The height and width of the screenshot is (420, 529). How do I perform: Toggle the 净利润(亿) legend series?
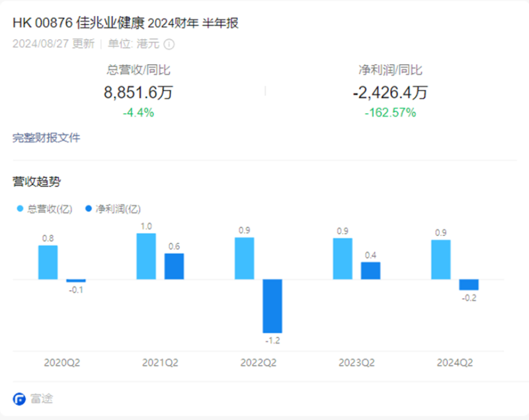click(x=113, y=209)
